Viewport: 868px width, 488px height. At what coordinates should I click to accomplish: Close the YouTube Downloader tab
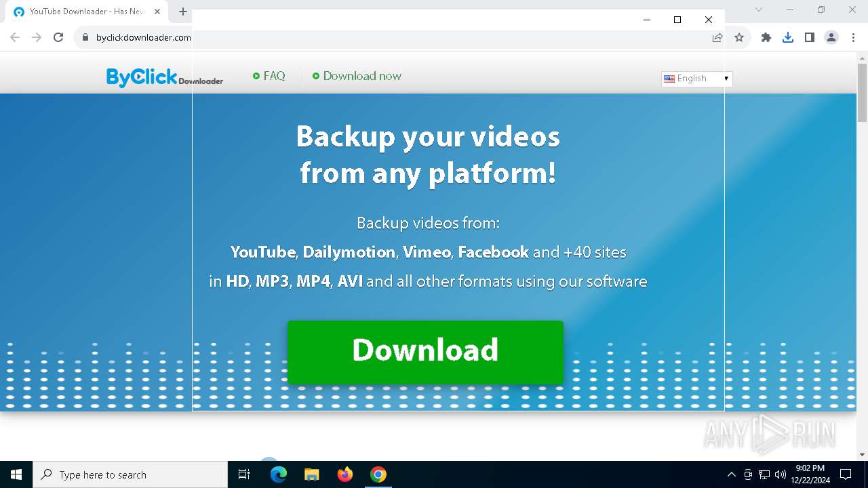point(157,12)
